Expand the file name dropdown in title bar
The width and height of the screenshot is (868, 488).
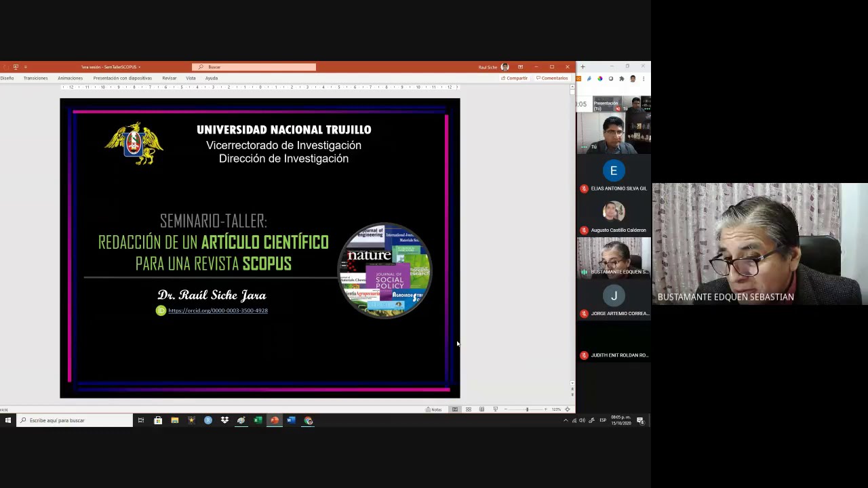coord(139,67)
